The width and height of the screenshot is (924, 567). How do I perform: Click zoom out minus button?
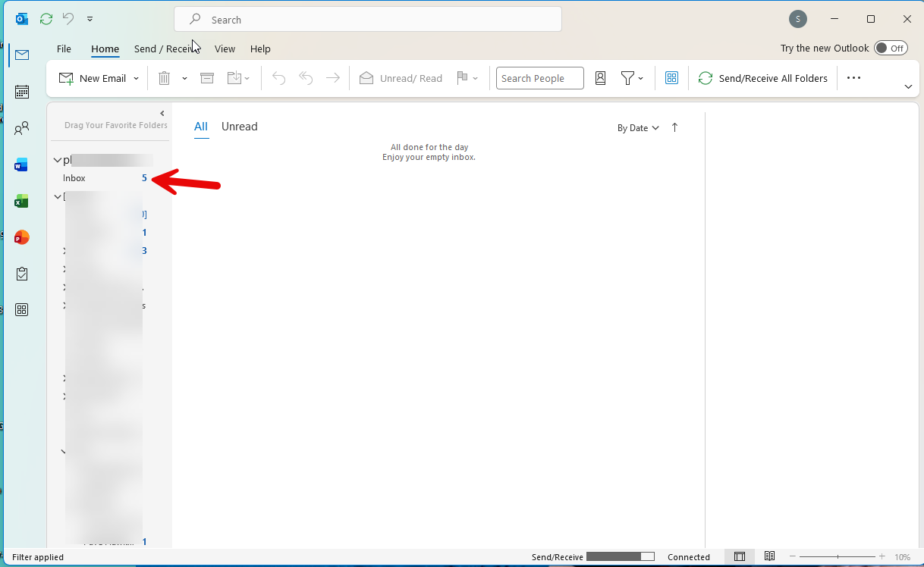coord(793,557)
